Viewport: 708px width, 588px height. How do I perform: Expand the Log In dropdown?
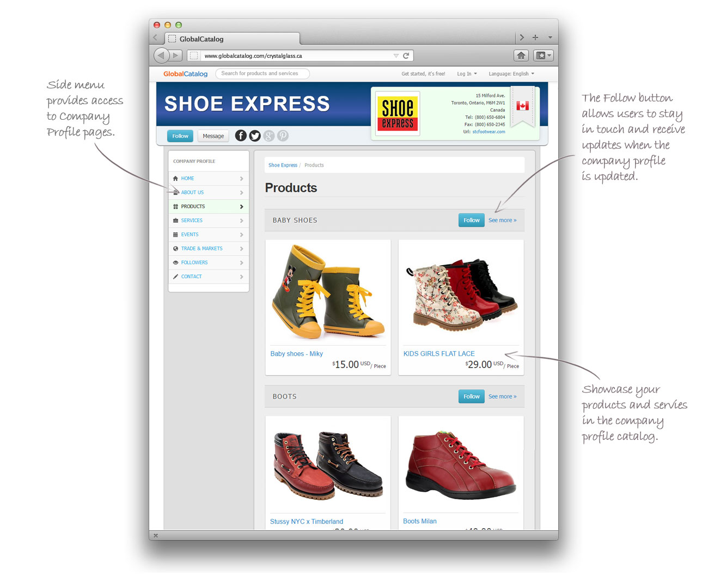(x=467, y=74)
